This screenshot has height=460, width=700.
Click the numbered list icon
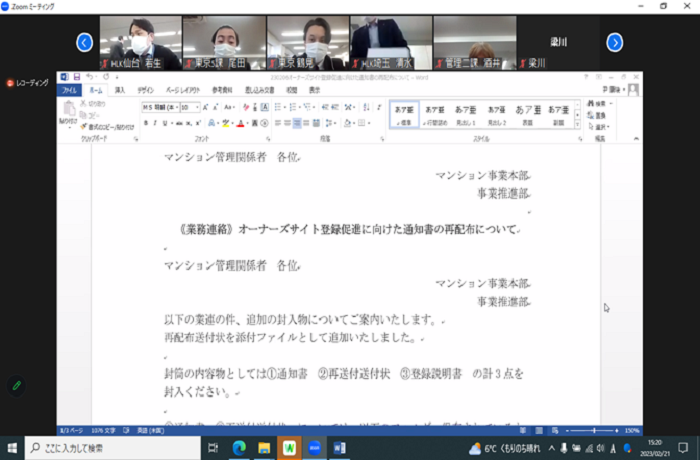[x=293, y=107]
